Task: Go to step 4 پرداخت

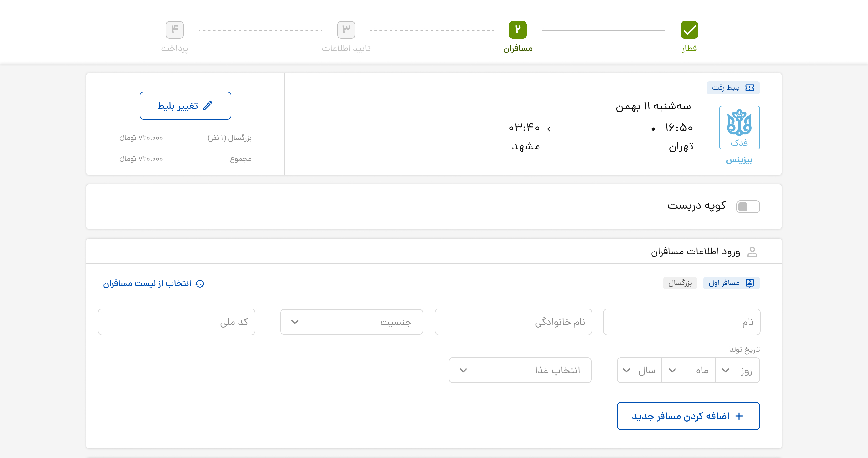Action: 174,30
